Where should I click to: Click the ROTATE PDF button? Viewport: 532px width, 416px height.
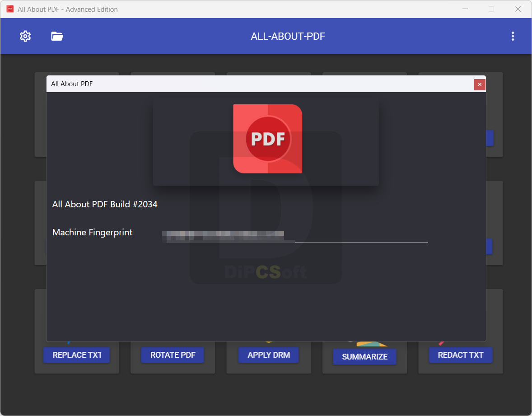(x=173, y=355)
